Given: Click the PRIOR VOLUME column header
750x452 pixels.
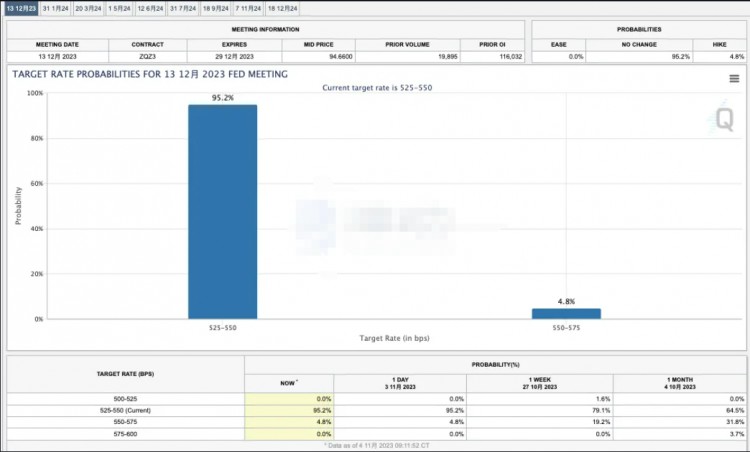Looking at the screenshot, I should [408, 44].
